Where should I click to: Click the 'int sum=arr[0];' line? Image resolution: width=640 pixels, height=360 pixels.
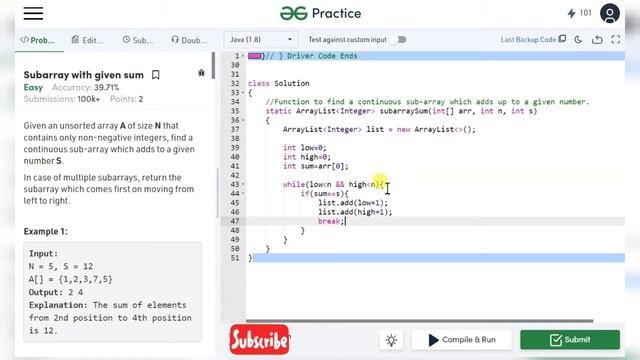pos(316,166)
